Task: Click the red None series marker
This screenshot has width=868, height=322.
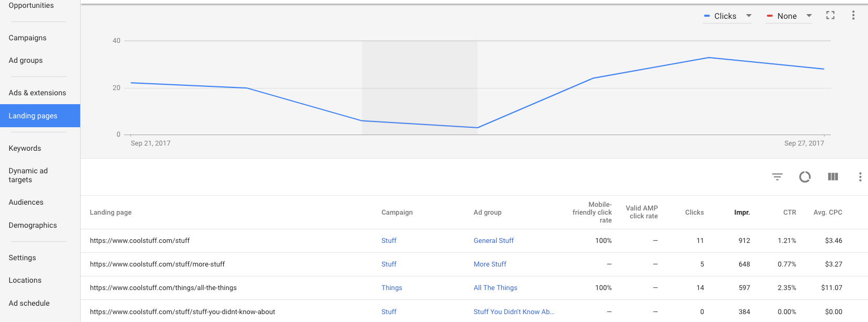Action: 770,16
